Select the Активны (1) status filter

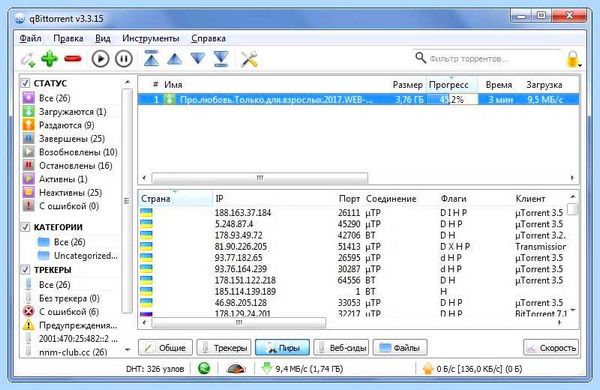[55, 179]
